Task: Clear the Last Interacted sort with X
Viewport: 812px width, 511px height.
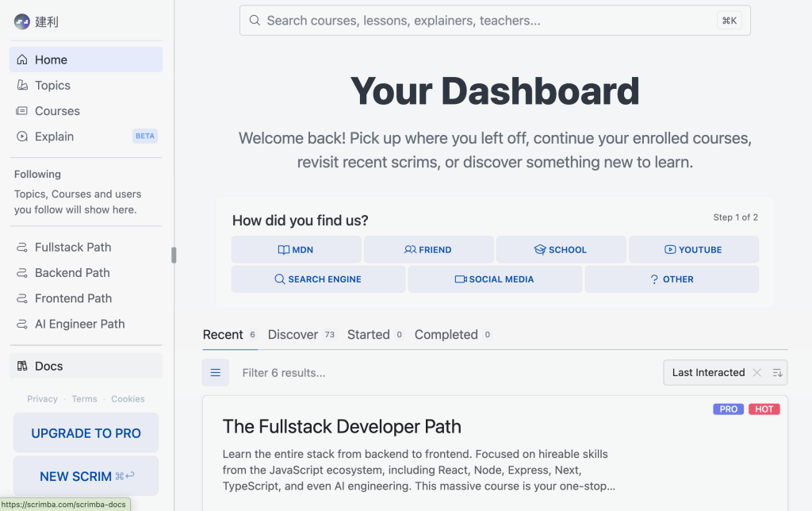Action: [x=756, y=373]
